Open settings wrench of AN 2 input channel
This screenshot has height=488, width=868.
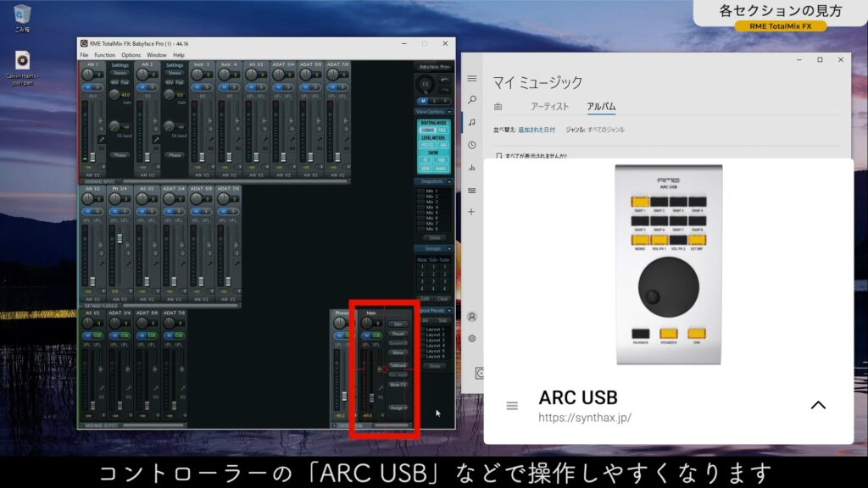(156, 140)
